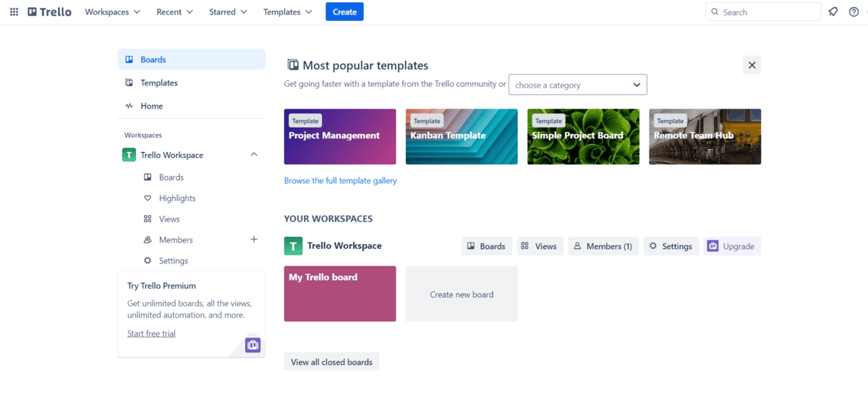This screenshot has height=417, width=868.
Task: Click inside the Search field
Action: tap(763, 12)
